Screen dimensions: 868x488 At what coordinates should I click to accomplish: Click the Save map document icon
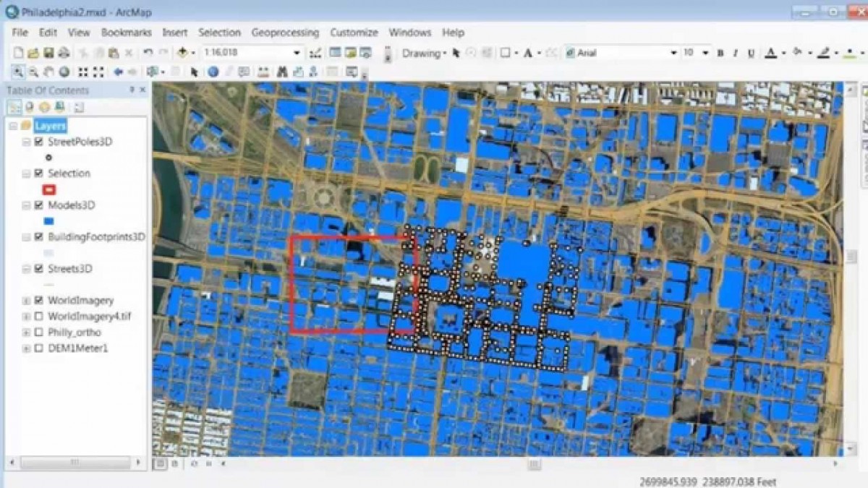[x=48, y=53]
